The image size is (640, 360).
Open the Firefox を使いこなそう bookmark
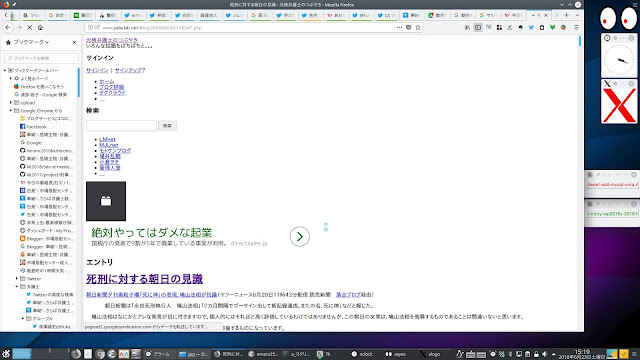click(39, 87)
